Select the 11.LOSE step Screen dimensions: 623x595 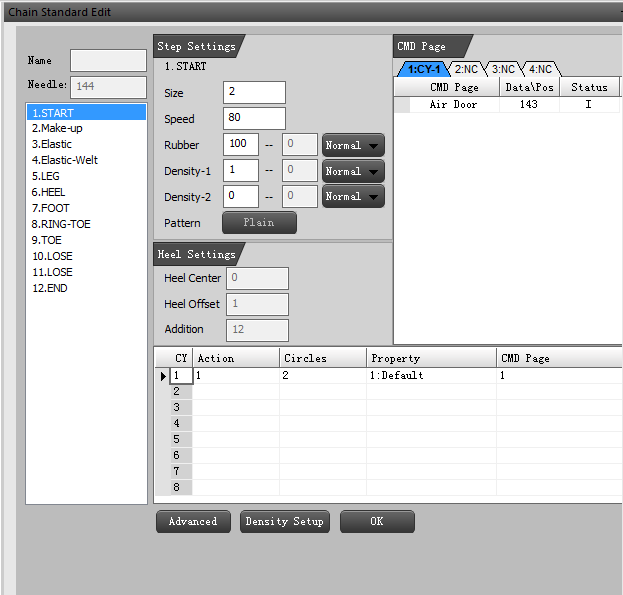86,272
